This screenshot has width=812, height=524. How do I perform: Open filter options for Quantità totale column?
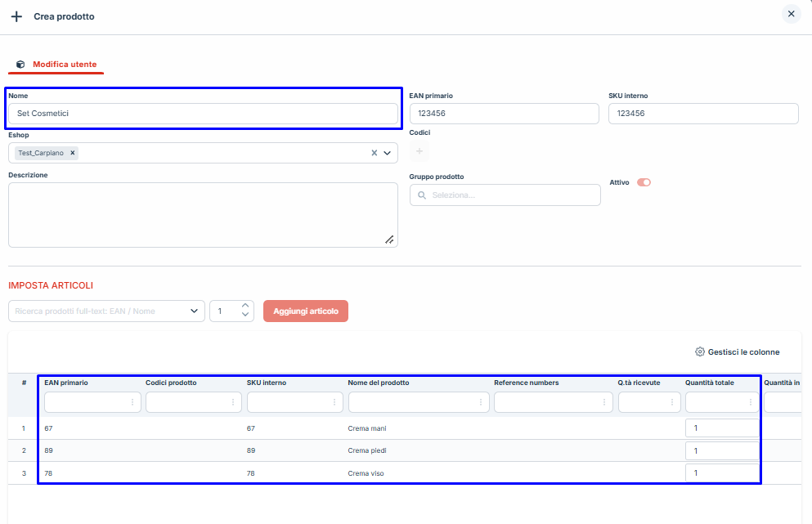tap(750, 402)
